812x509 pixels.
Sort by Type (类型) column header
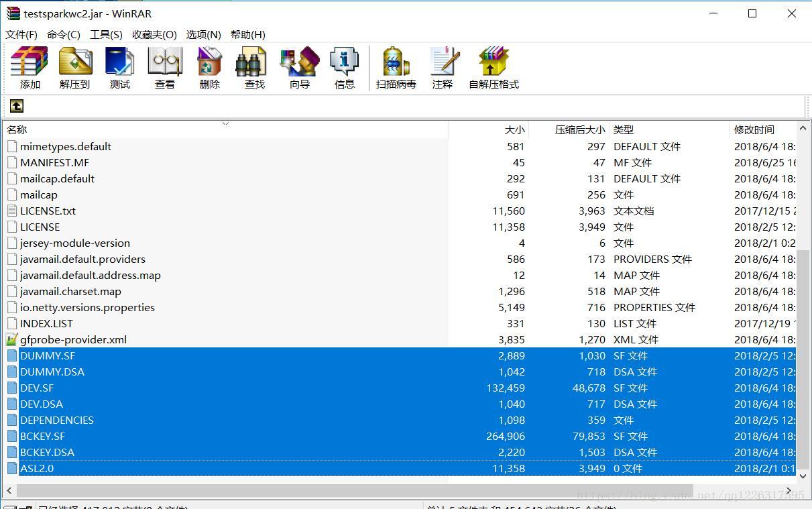point(669,129)
